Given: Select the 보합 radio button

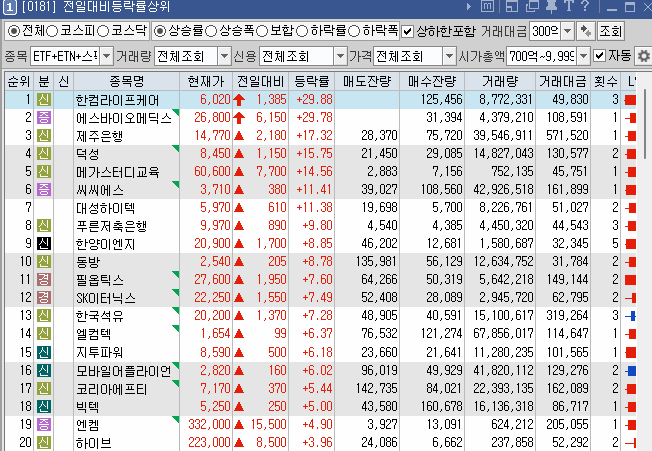Looking at the screenshot, I should click(x=262, y=31).
